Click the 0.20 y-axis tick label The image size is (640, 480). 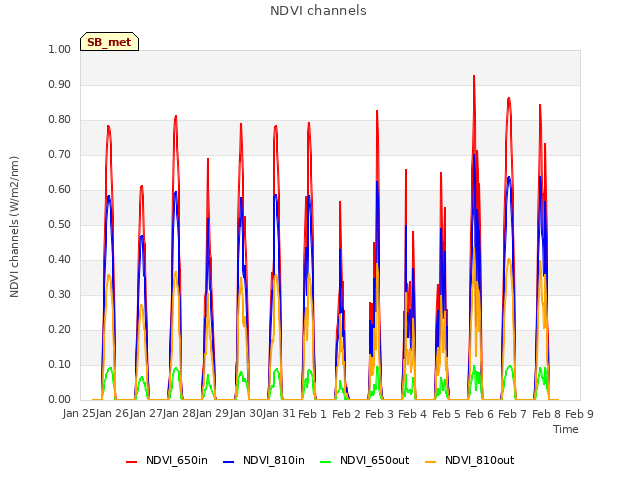point(60,329)
